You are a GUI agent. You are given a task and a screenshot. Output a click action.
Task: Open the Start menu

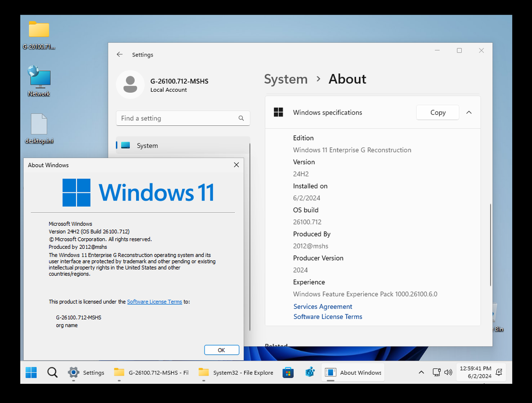pyautogui.click(x=31, y=372)
